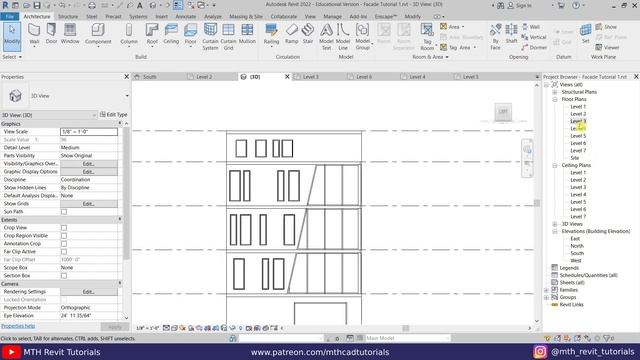This screenshot has height=360, width=640.
Task: Click the Set work plane tool
Action: point(585,34)
